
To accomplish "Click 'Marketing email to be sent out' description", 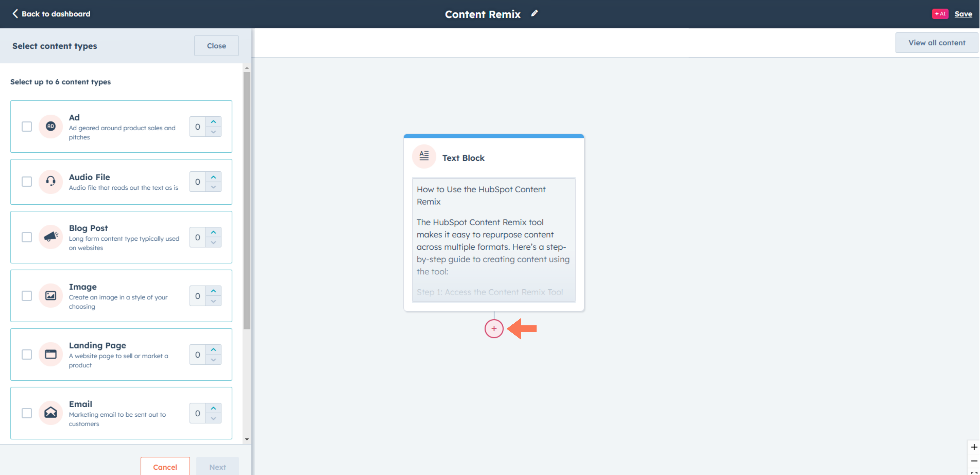I will [x=117, y=419].
